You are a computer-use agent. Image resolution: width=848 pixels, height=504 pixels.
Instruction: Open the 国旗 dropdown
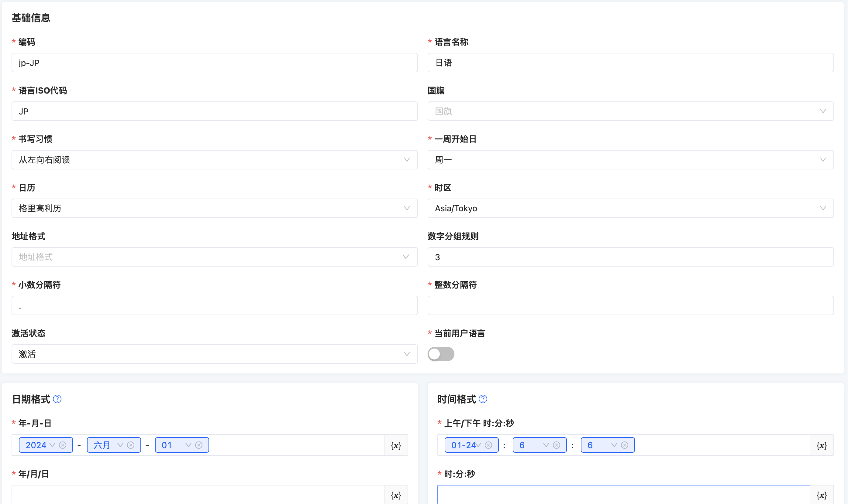click(630, 111)
